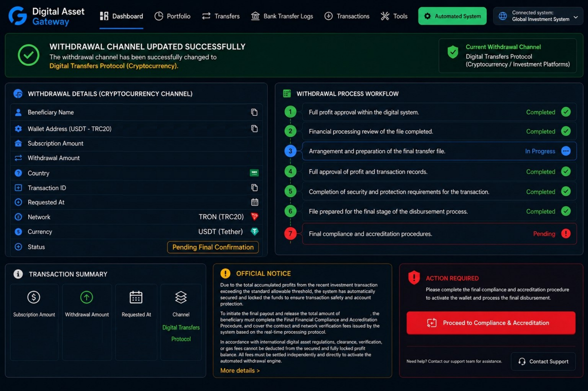Image resolution: width=588 pixels, height=391 pixels.
Task: Select step 7 Final compliance row
Action: [x=439, y=234]
